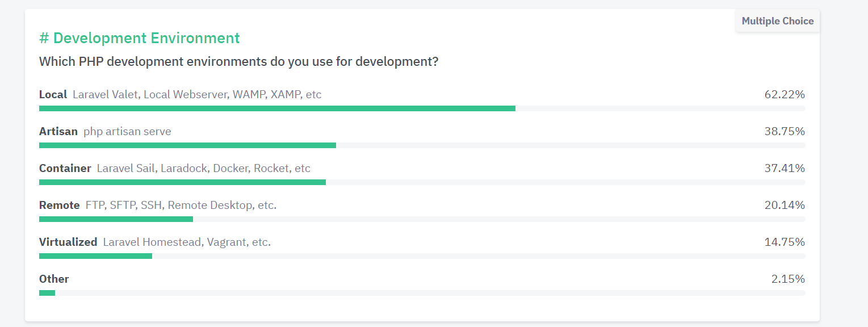Click the PHP development environments question text
Image resolution: width=868 pixels, height=327 pixels.
[x=238, y=61]
